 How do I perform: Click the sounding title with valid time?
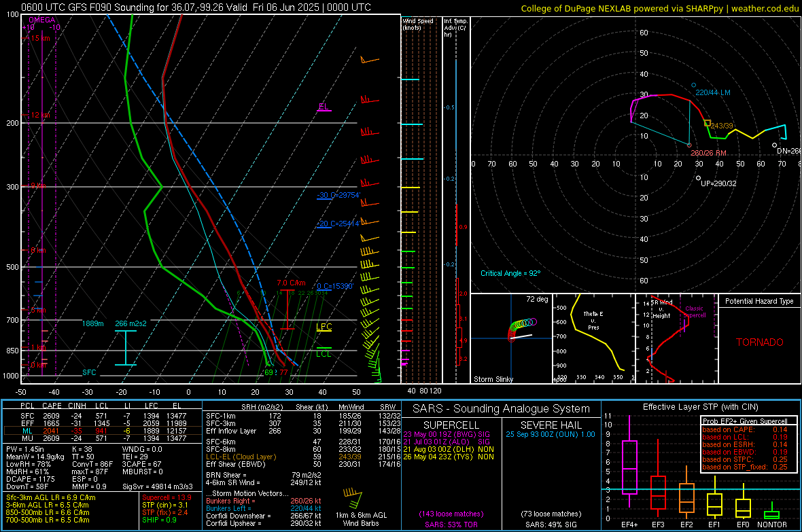196,7
